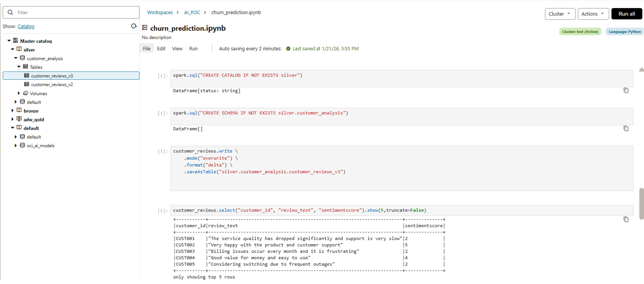This screenshot has height=284, width=644.
Task: Collapse the silver catalog node
Action: tap(13, 50)
